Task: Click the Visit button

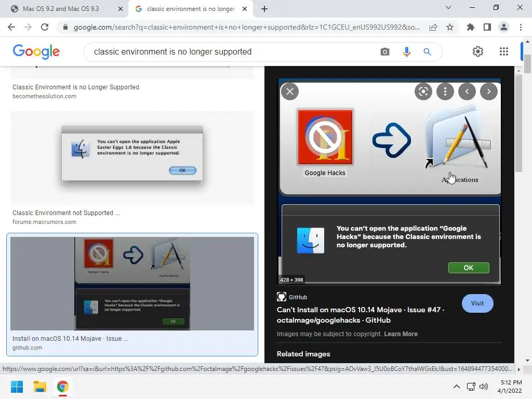Action: tap(477, 303)
